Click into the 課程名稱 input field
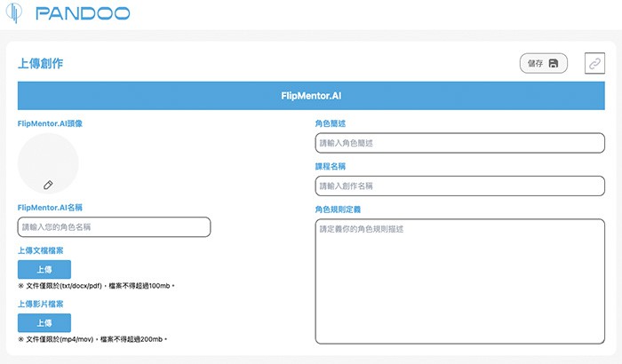Image resolution: width=622 pixels, height=364 pixels. point(459,186)
